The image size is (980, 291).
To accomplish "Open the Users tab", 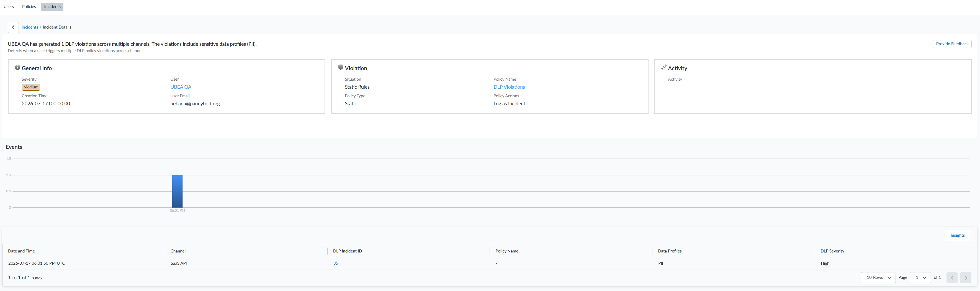I will [9, 7].
